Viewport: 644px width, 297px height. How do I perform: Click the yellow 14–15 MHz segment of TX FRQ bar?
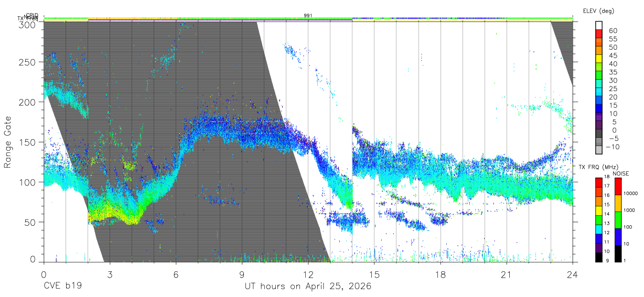599,210
